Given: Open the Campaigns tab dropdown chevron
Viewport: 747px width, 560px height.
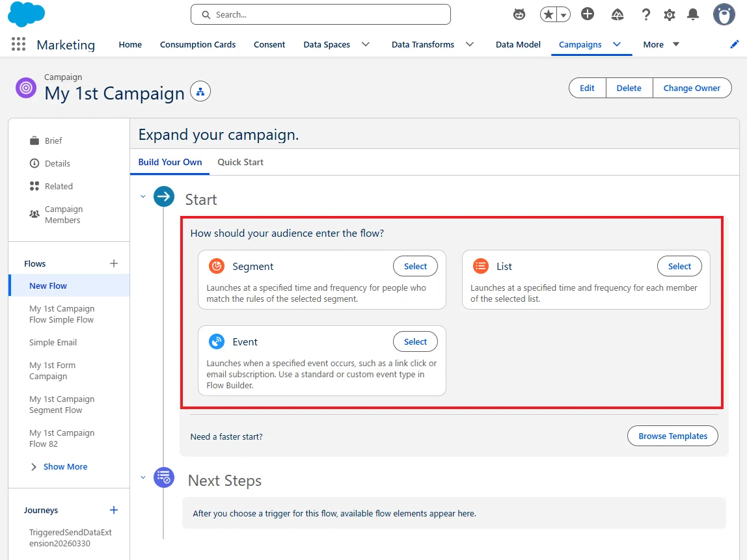Looking at the screenshot, I should coord(617,44).
